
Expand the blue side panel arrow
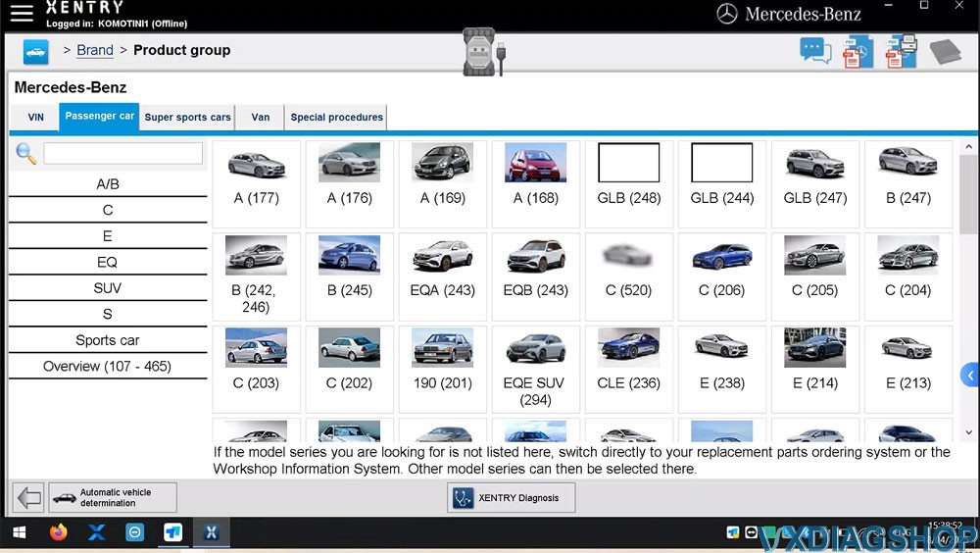tap(970, 376)
